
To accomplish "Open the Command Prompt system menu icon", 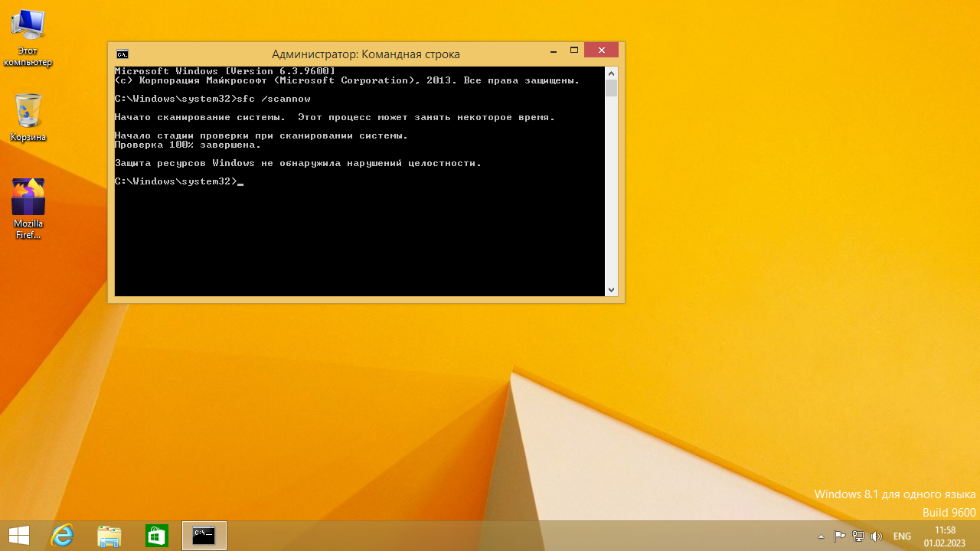I will pos(122,54).
